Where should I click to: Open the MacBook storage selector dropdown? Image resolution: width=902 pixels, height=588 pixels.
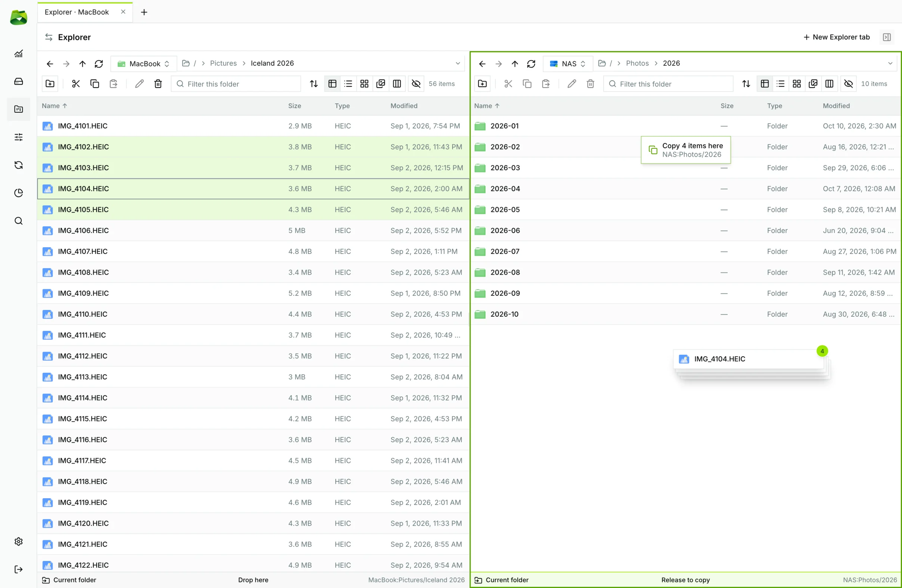pyautogui.click(x=144, y=63)
